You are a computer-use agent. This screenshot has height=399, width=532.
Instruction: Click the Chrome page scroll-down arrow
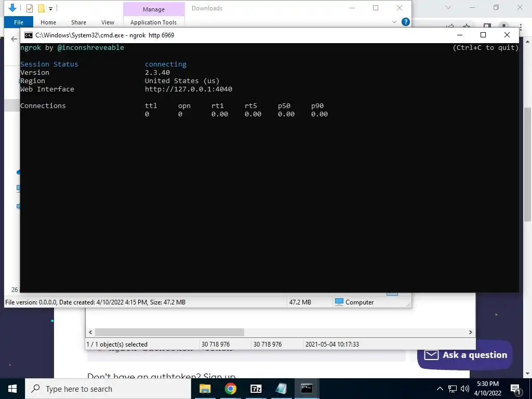(527, 374)
